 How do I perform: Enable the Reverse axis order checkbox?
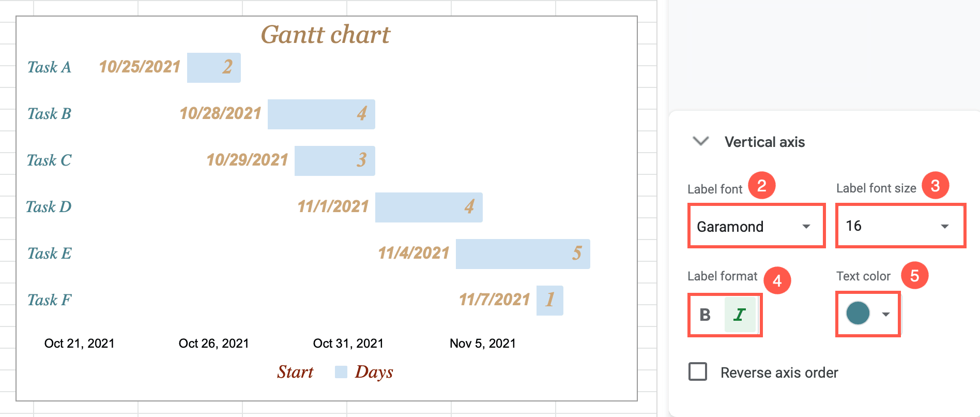click(x=697, y=372)
